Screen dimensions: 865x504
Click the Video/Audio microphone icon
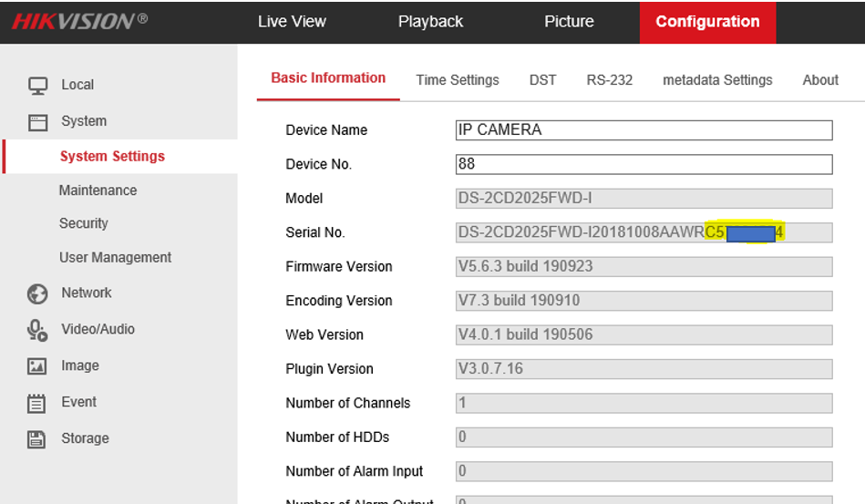37,330
